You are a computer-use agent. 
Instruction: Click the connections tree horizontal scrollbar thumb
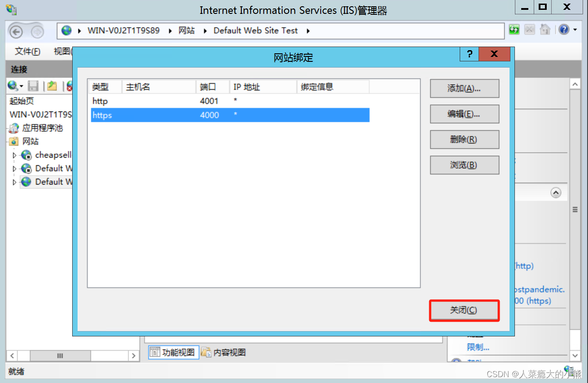tap(60, 356)
